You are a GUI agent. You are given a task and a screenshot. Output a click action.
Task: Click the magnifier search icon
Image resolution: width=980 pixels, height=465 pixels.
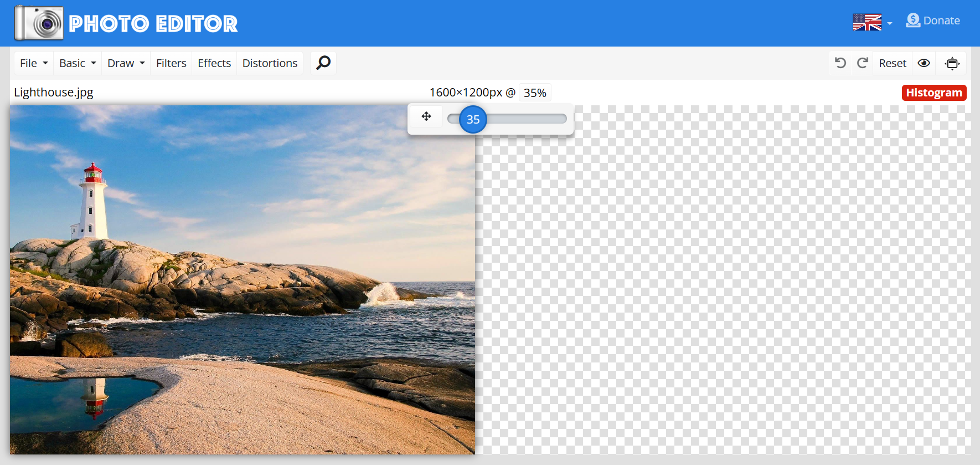323,63
